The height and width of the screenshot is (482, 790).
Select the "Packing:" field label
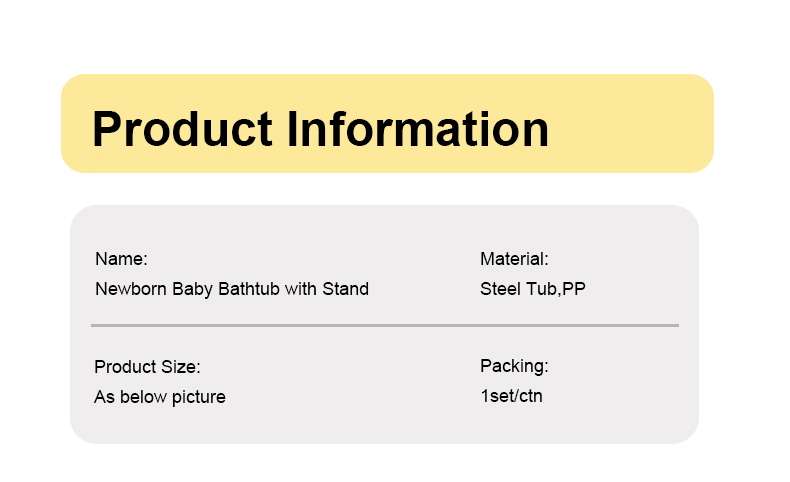(x=514, y=366)
